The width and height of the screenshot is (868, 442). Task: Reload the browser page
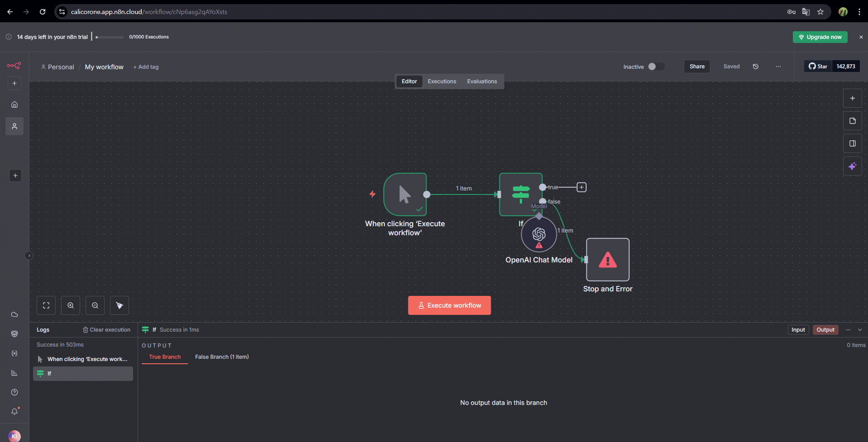pos(43,12)
